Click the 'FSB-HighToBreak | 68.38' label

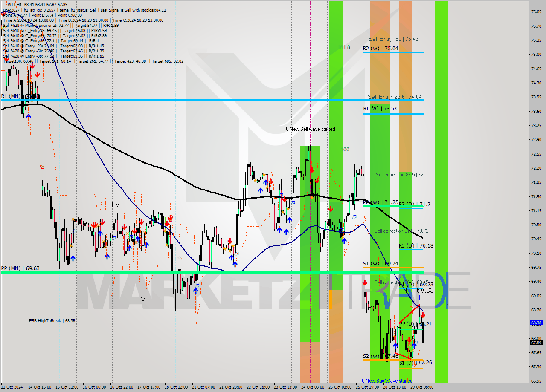click(52, 320)
